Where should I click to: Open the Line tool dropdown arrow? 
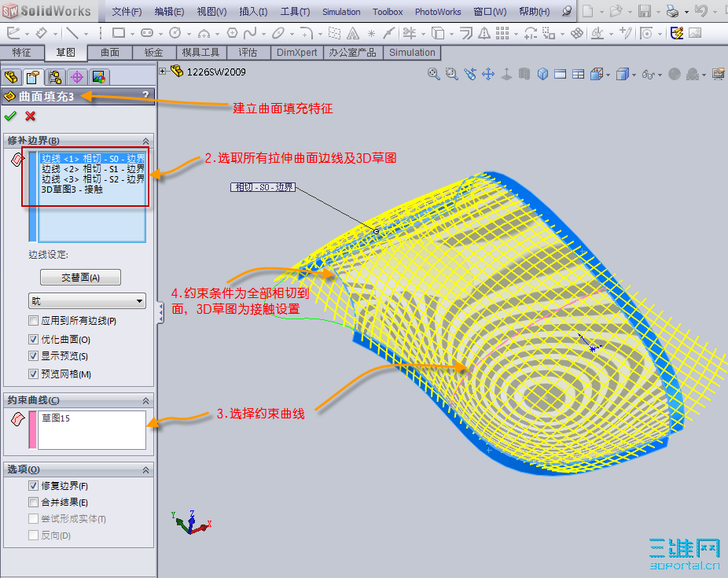click(x=86, y=34)
